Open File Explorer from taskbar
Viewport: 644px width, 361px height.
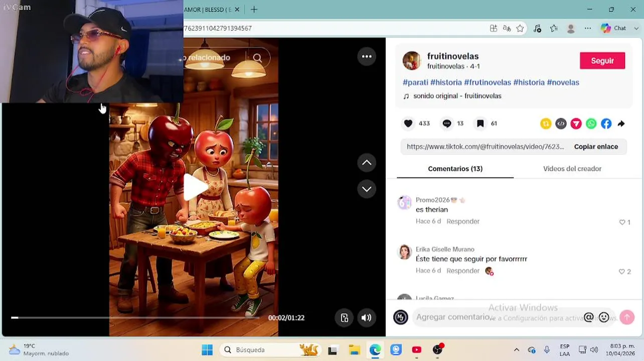pos(354,349)
